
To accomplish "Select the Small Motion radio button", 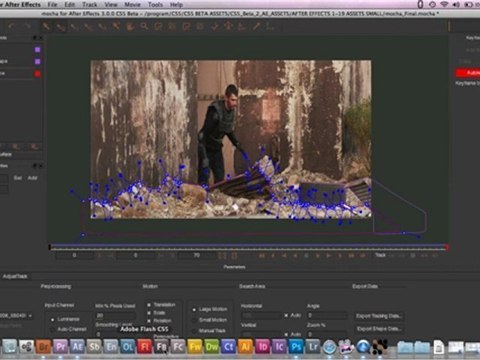I will (194, 320).
